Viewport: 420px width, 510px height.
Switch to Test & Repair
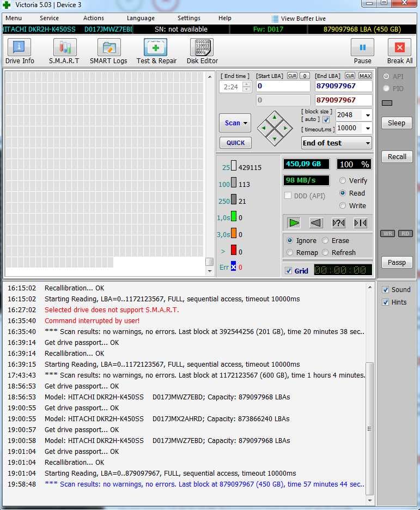[x=156, y=51]
